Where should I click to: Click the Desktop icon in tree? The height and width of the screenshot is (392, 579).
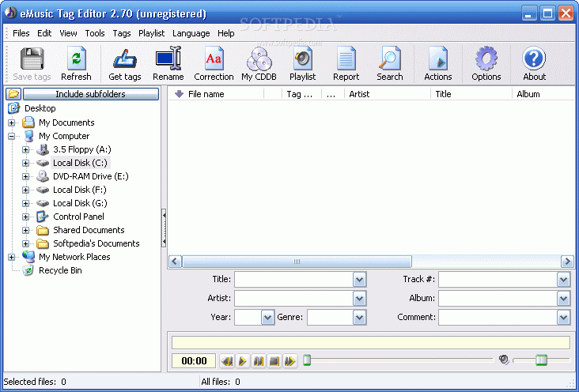[x=13, y=108]
